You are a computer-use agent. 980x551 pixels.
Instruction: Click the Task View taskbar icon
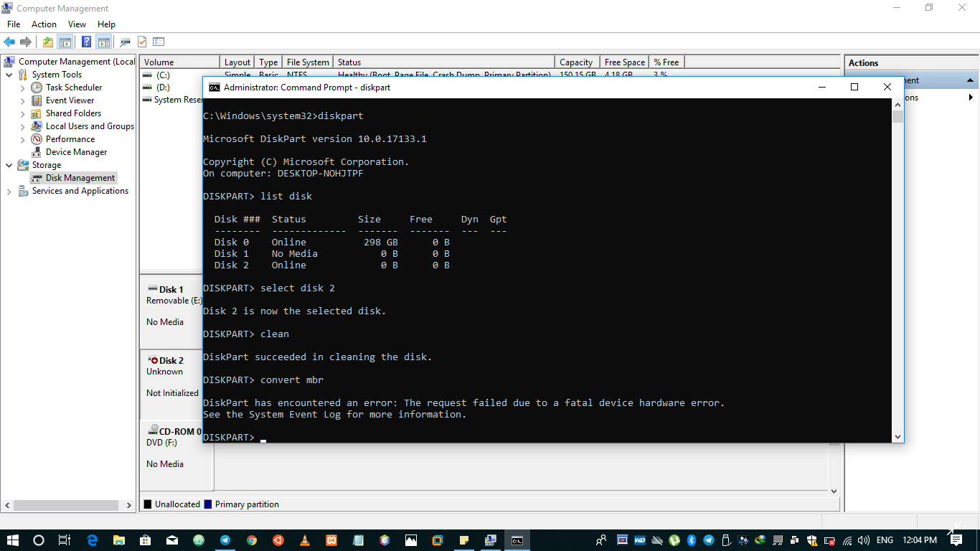[x=64, y=540]
